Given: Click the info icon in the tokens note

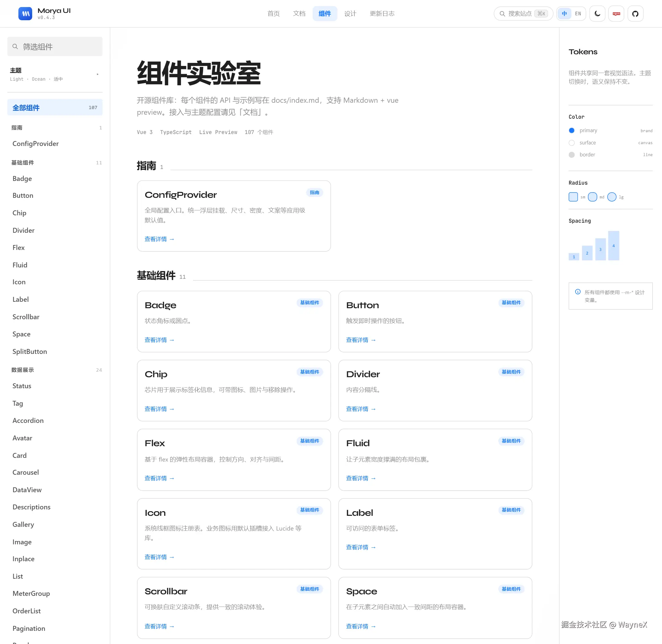Looking at the screenshot, I should pos(578,292).
